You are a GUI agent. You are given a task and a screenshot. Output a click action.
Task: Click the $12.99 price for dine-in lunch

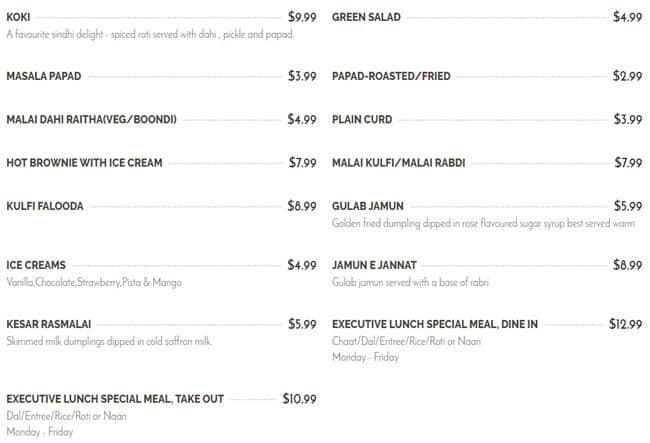625,324
